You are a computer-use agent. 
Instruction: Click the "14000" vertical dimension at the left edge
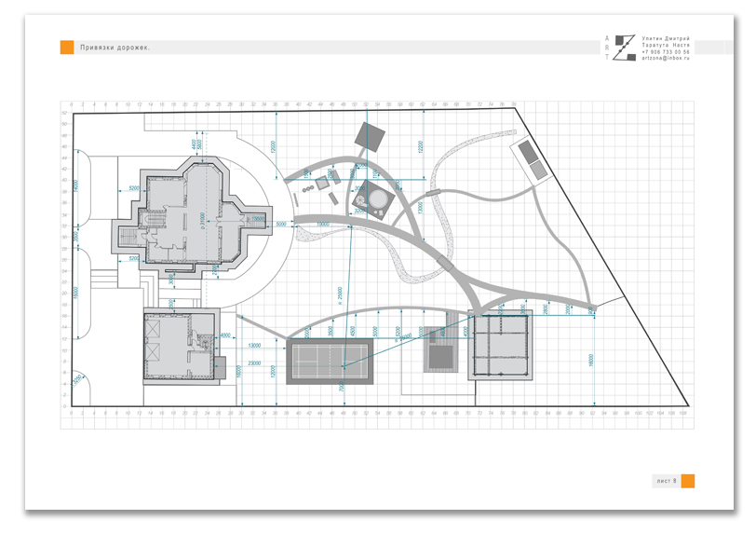(75, 186)
